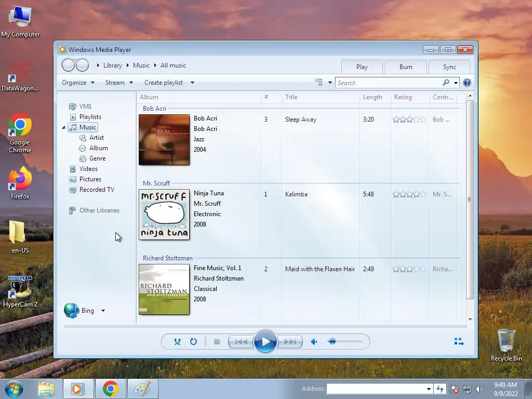Open the Organize menu

pyautogui.click(x=78, y=83)
